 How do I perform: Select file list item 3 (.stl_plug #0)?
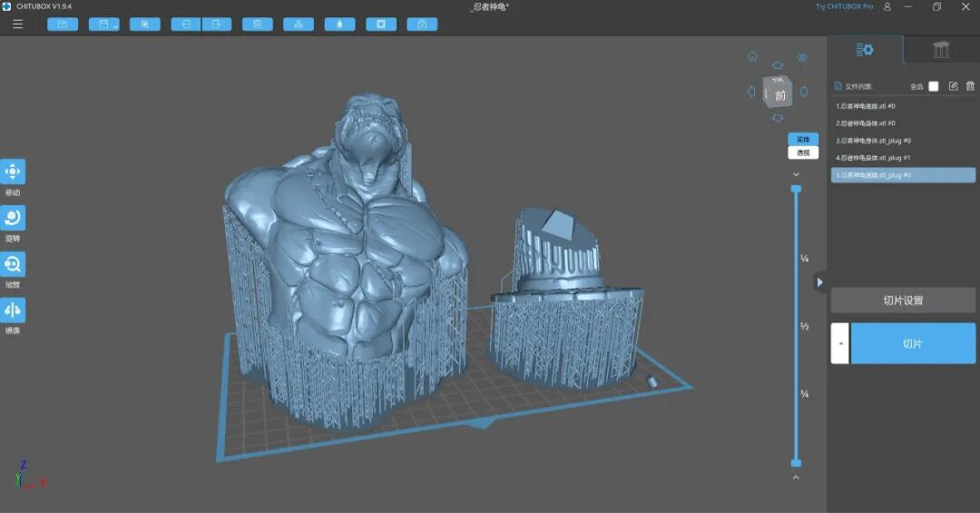(903, 141)
